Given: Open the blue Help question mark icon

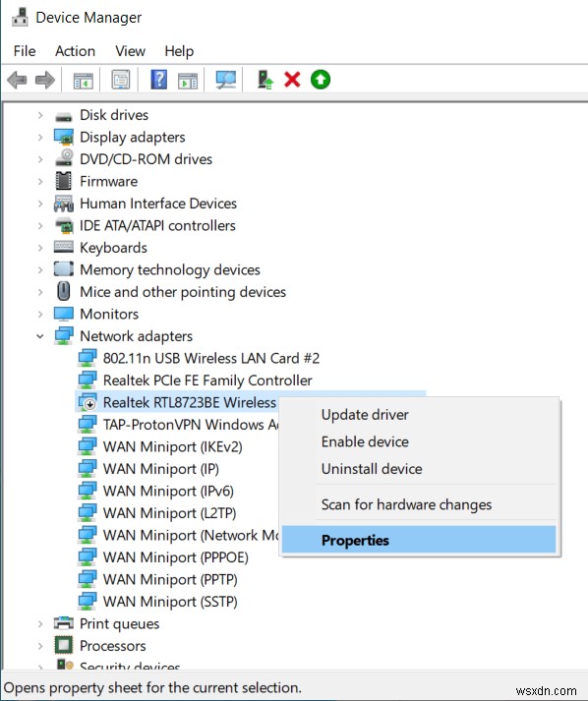Looking at the screenshot, I should [x=158, y=80].
